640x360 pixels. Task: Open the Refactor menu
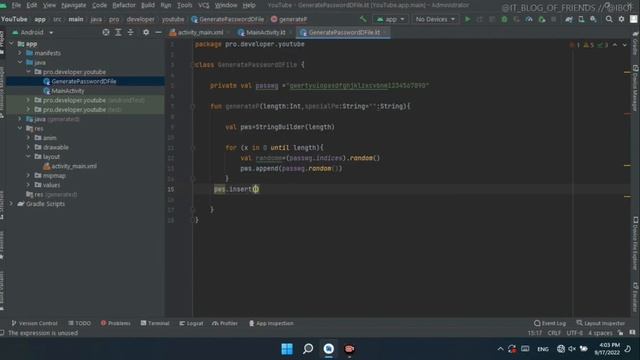124,5
